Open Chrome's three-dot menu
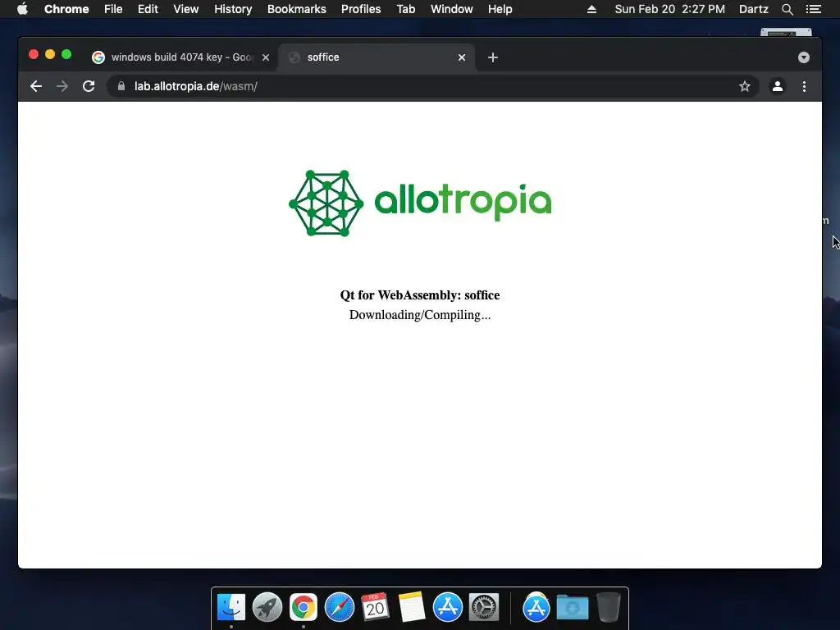This screenshot has width=840, height=630. point(804,86)
